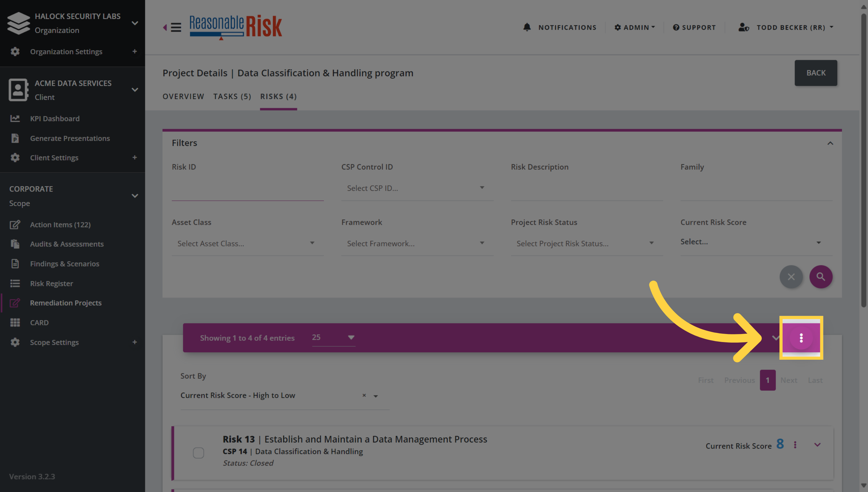Image resolution: width=868 pixels, height=492 pixels.
Task: Click the Risk Register list icon
Action: coord(15,283)
